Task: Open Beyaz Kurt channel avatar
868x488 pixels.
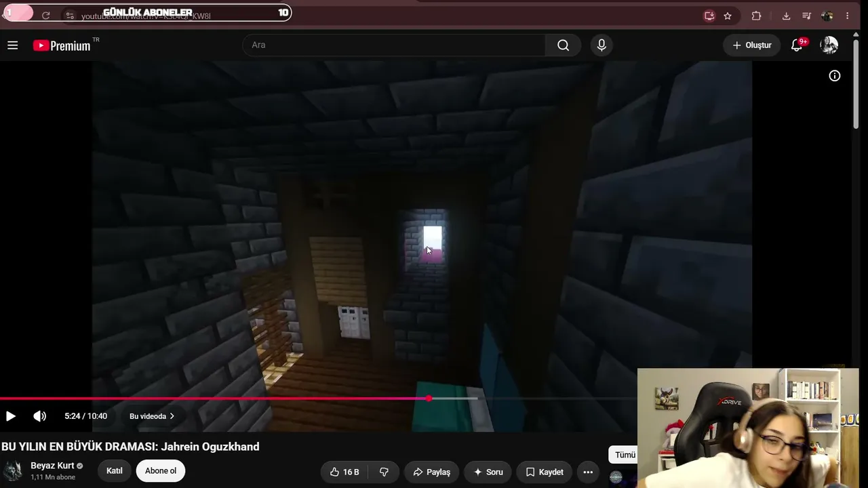Action: [13, 471]
